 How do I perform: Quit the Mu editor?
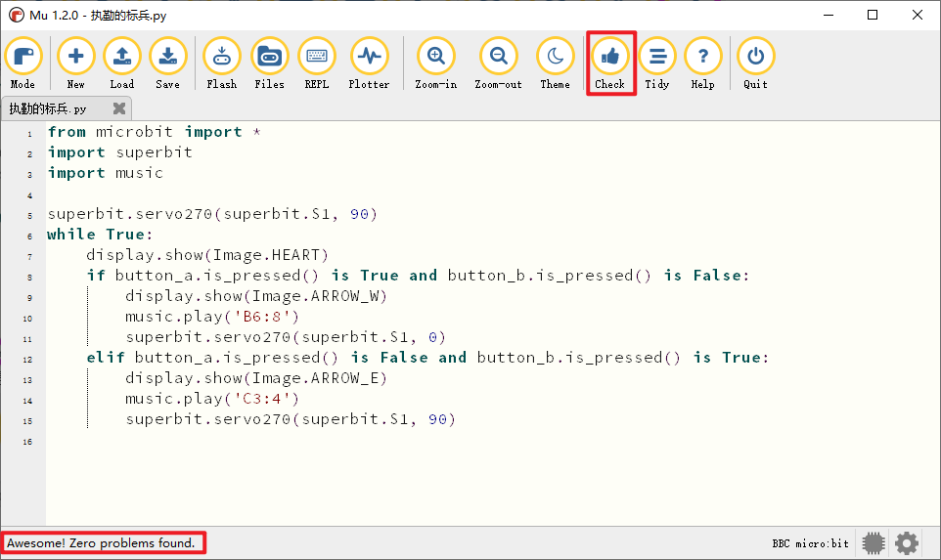coord(755,63)
